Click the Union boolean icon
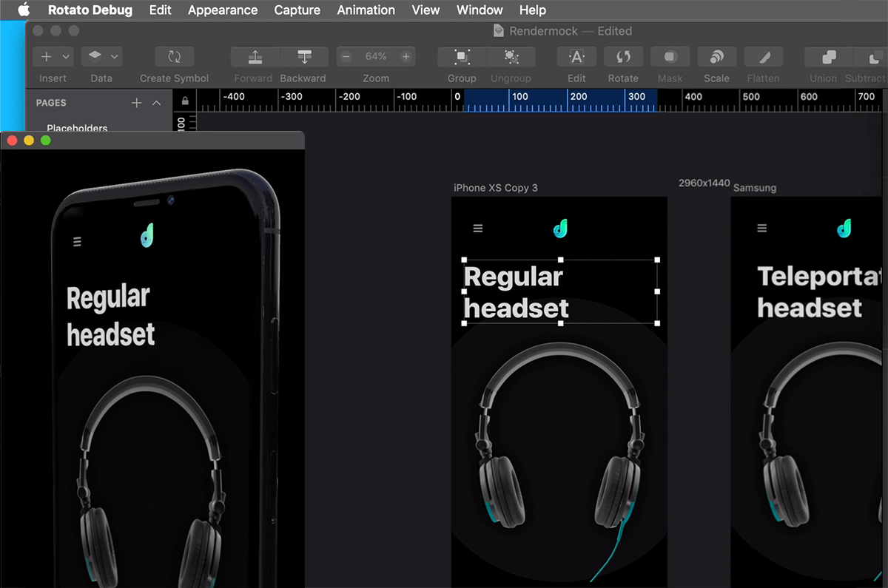The height and width of the screenshot is (588, 888). [829, 56]
